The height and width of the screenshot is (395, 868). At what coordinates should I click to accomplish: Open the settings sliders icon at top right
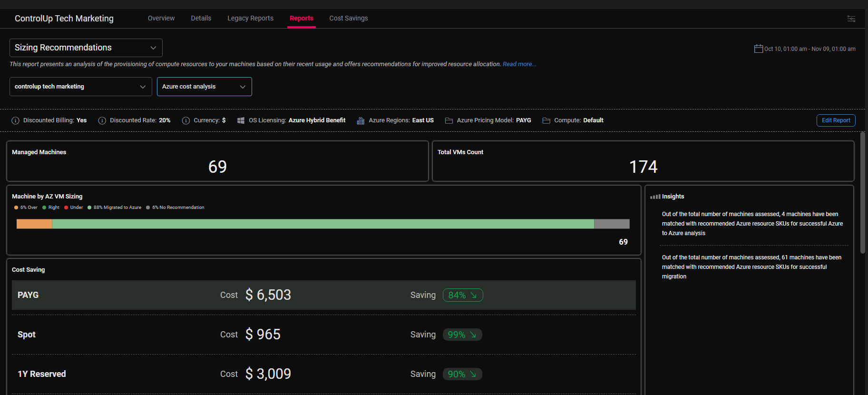851,19
